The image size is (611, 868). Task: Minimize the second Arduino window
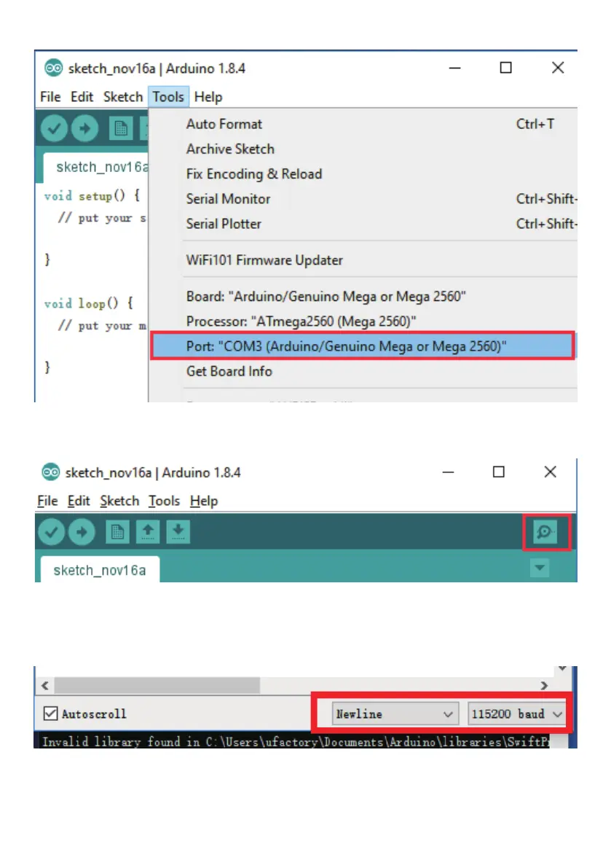pyautogui.click(x=448, y=472)
